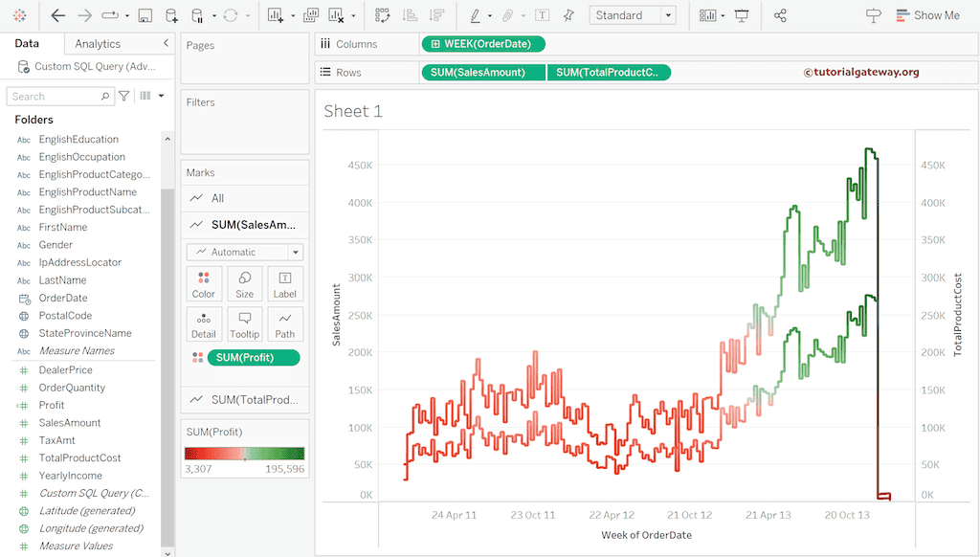Click the WEEK(OrderDate) pill on Columns
This screenshot has height=557, width=980.
tap(482, 43)
